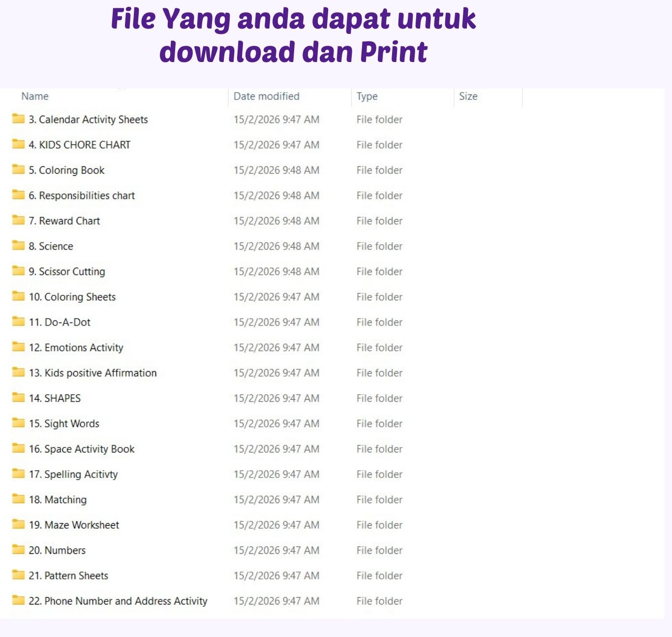Image resolution: width=672 pixels, height=637 pixels.
Task: Click folder icon beside Do-A-Dot
Action: pos(18,321)
